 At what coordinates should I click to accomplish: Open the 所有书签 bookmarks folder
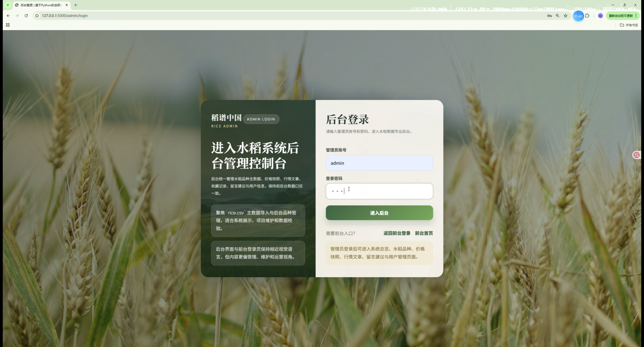tap(629, 25)
